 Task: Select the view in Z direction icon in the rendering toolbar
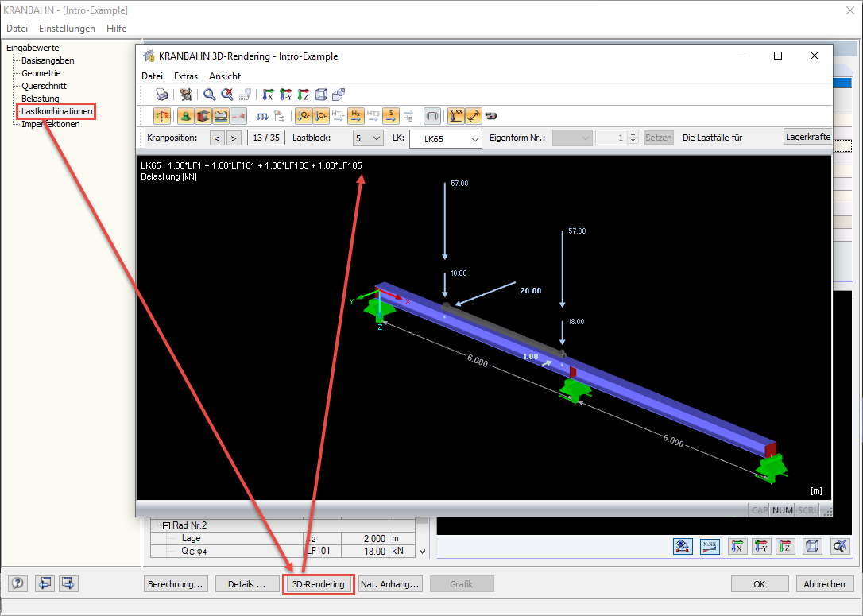304,95
